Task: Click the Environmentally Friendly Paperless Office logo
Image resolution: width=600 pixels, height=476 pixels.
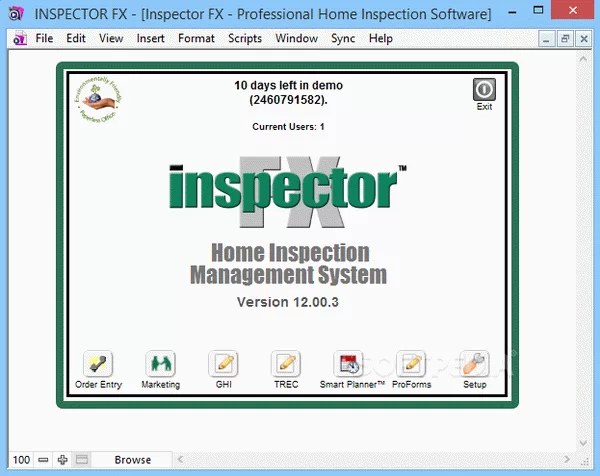Action: [x=98, y=100]
